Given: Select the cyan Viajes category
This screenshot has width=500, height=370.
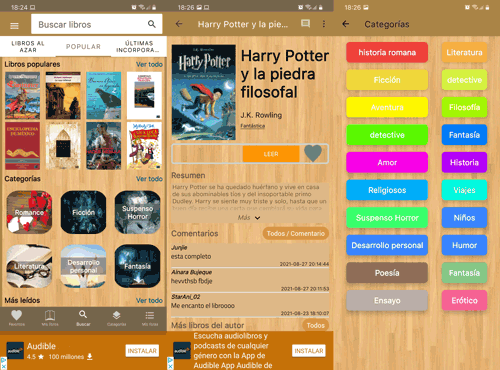Looking at the screenshot, I should pyautogui.click(x=464, y=190).
